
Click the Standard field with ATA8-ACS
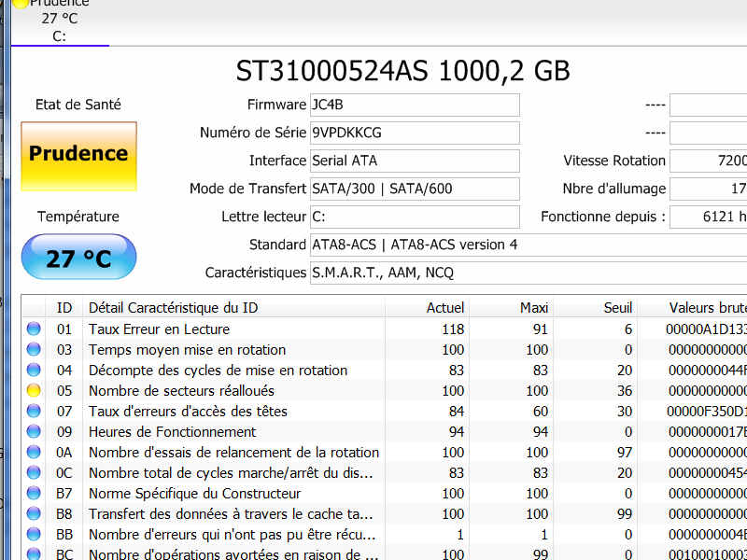coord(529,245)
